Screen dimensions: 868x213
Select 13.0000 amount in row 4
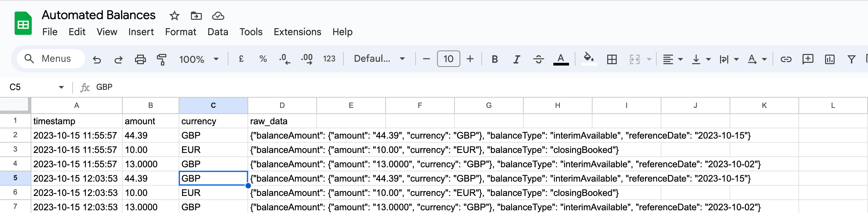(151, 164)
